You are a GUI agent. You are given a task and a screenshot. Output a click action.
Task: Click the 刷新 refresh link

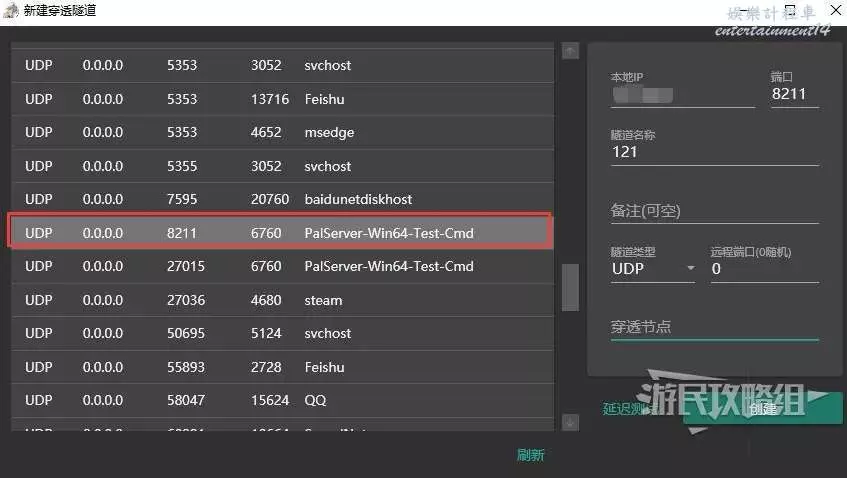click(x=530, y=455)
